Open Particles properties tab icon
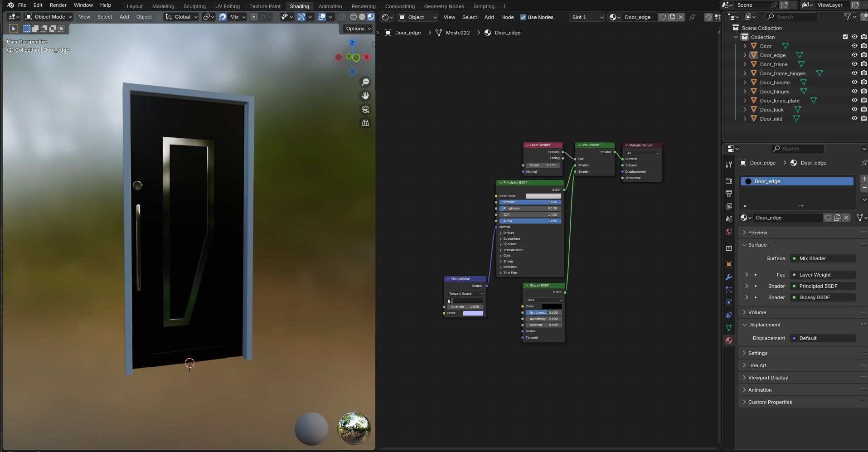868x452 pixels. [x=729, y=290]
